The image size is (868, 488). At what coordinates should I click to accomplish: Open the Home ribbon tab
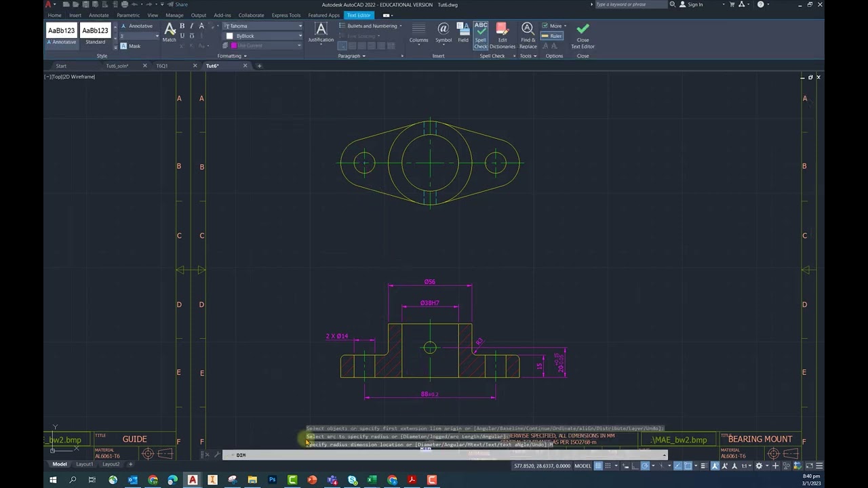[x=55, y=15]
